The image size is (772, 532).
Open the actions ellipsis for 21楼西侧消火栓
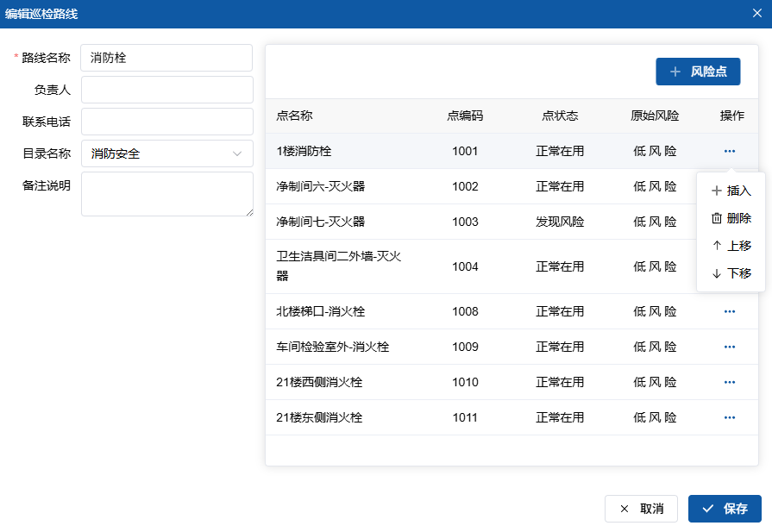click(x=730, y=382)
